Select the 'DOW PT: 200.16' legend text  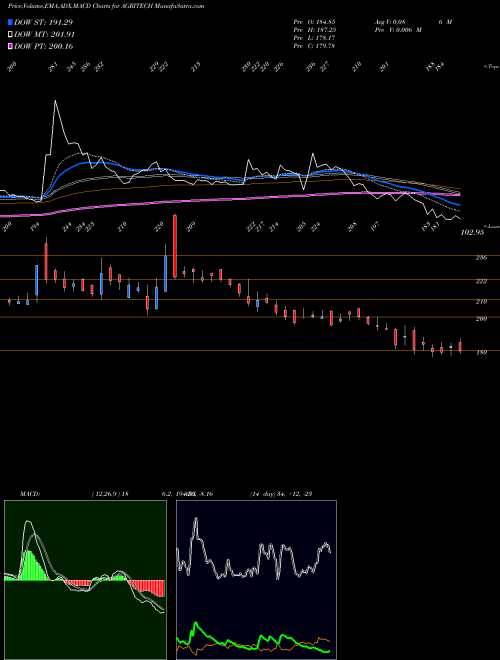tap(44, 46)
